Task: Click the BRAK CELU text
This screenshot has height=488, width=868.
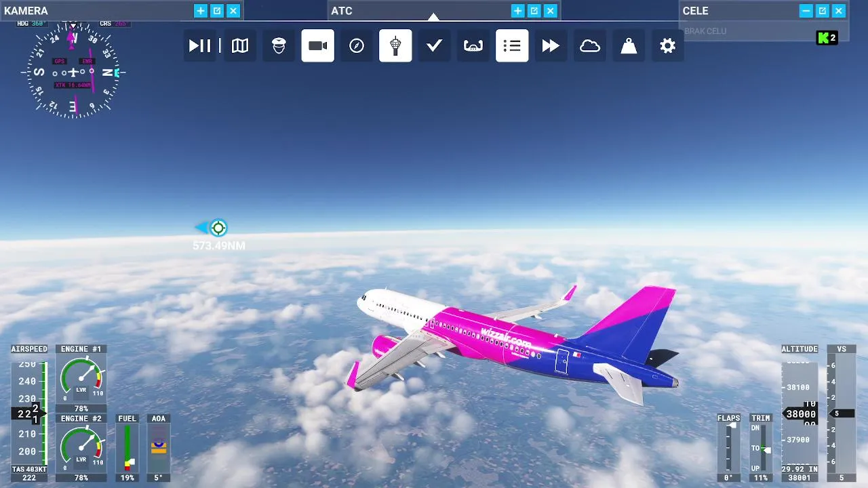Action: click(705, 31)
